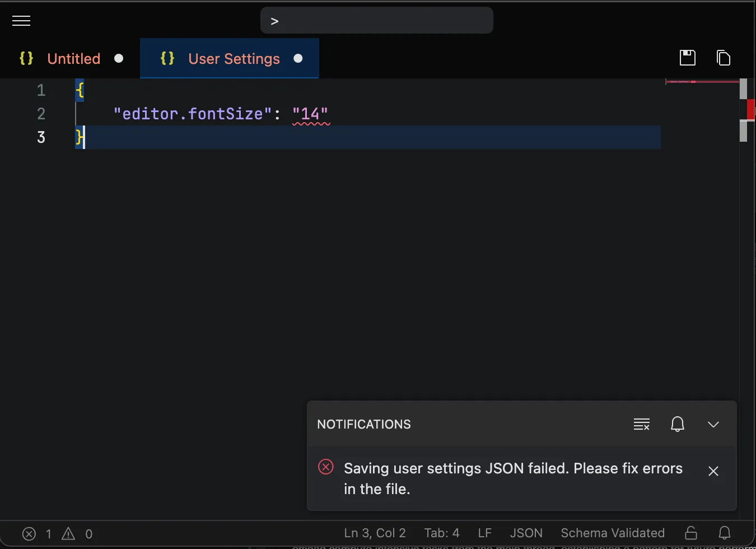Image resolution: width=756 pixels, height=549 pixels.
Task: Change indentation via Tab: 4
Action: click(441, 533)
